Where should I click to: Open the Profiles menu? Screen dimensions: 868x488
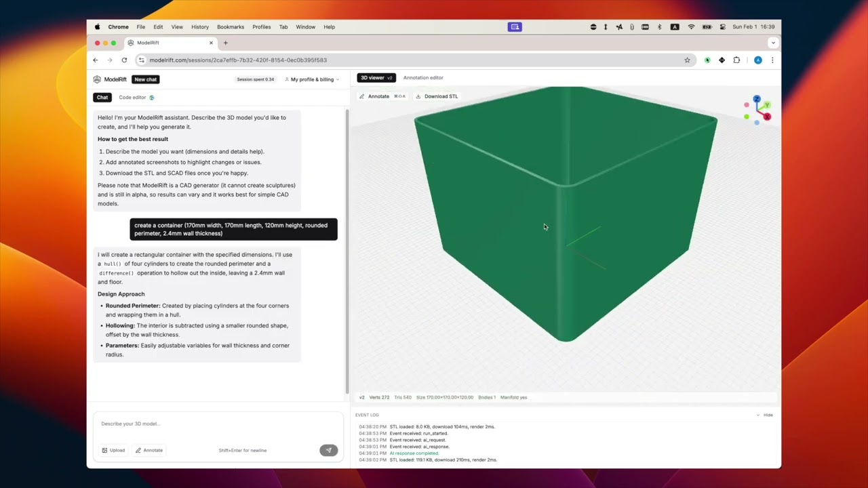point(262,27)
